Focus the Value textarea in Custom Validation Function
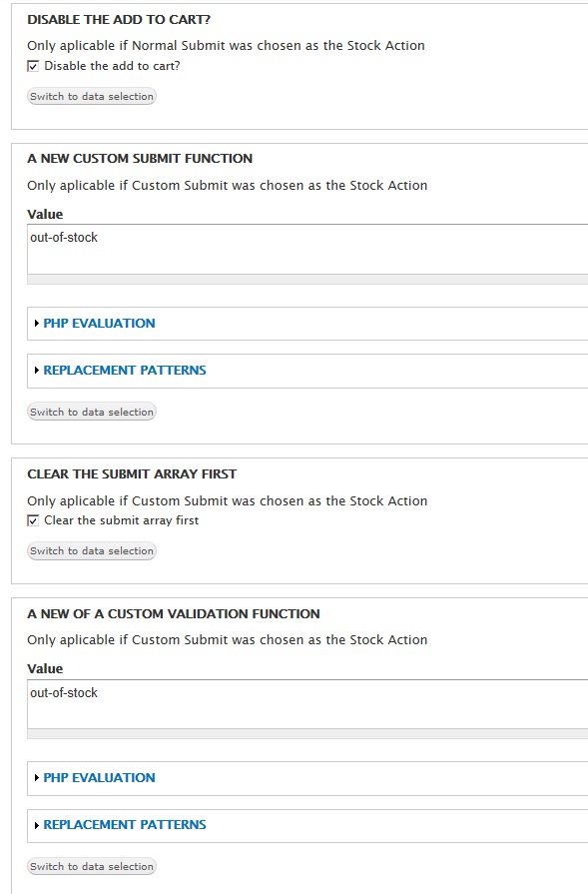The image size is (588, 894). [x=307, y=703]
